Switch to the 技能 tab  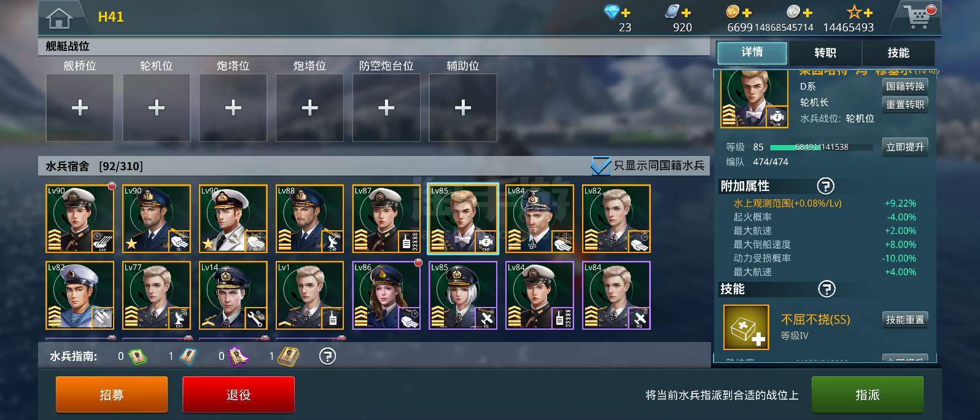click(898, 53)
